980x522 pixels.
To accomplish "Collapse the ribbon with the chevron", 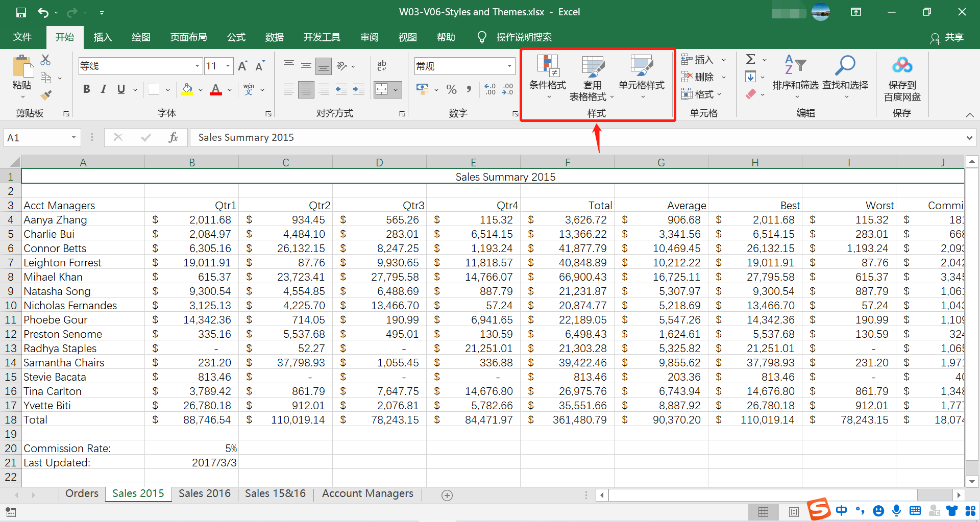I will click(970, 115).
